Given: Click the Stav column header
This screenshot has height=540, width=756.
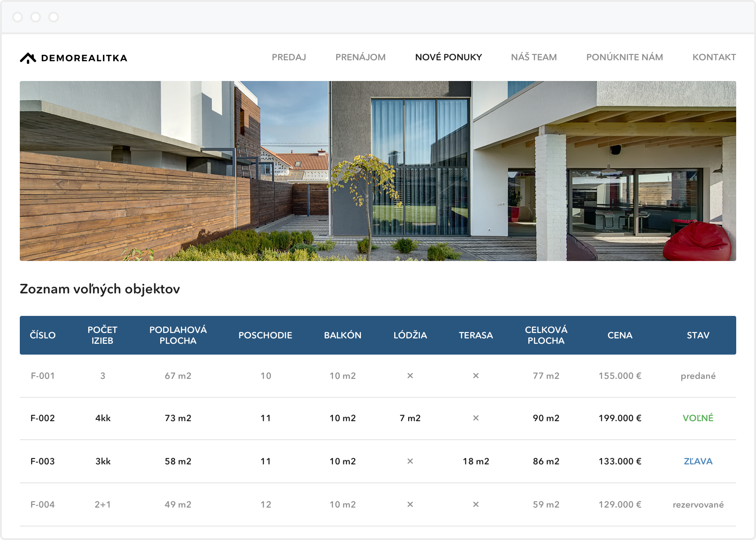Looking at the screenshot, I should coord(698,335).
